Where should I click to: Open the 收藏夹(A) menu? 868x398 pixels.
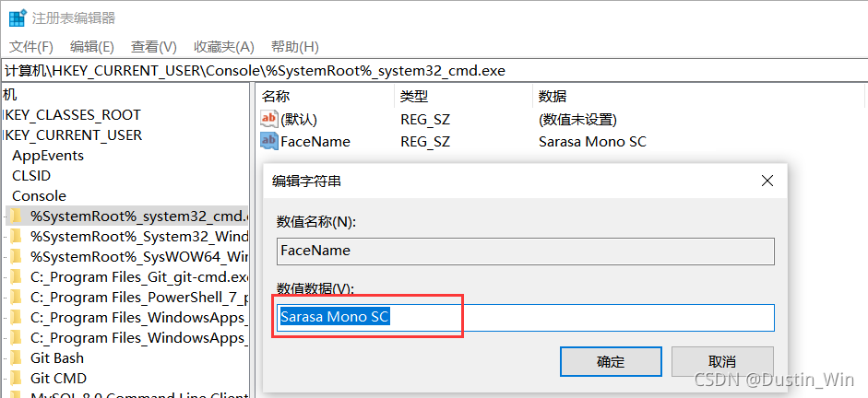(223, 47)
